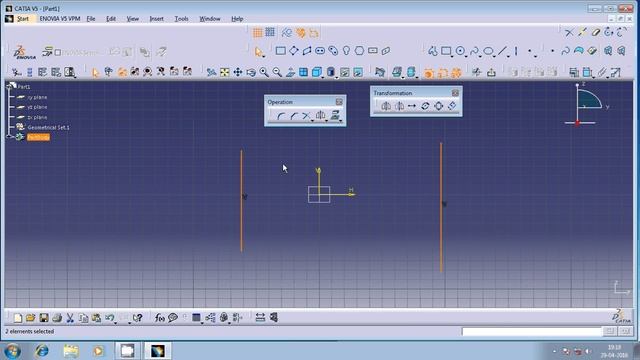The image size is (640, 360).
Task: Toggle Geometrical Constraints option
Action: (x=300, y=33)
